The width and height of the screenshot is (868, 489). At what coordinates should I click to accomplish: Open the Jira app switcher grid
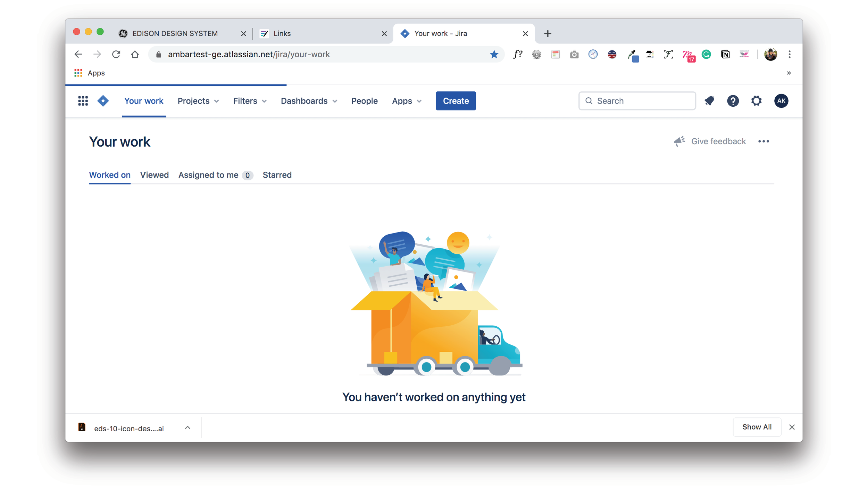click(x=83, y=101)
